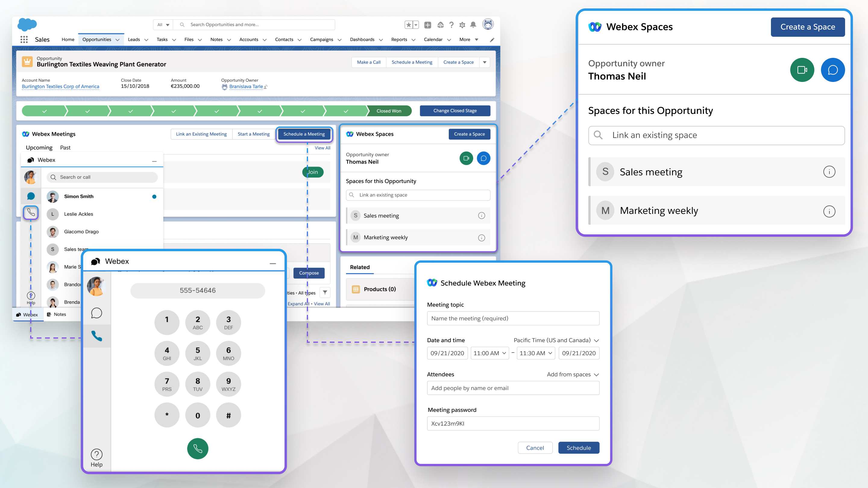Image resolution: width=868 pixels, height=488 pixels.
Task: Click the pencil edit navigation icon
Action: coord(492,40)
